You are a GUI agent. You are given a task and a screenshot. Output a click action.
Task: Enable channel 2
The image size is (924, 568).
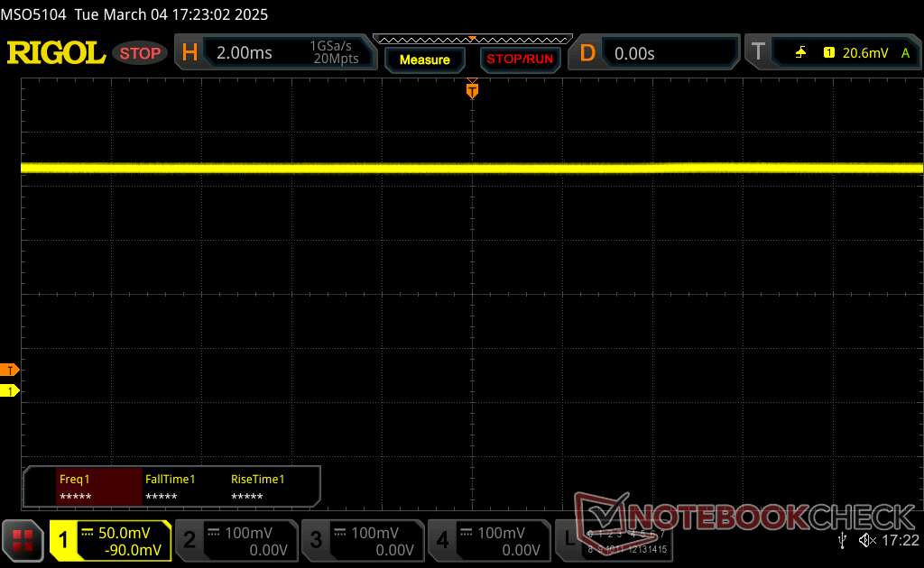(236, 541)
